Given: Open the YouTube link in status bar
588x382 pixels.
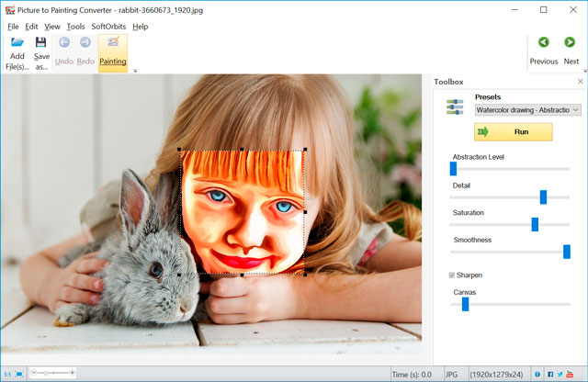Looking at the screenshot, I should [571, 375].
